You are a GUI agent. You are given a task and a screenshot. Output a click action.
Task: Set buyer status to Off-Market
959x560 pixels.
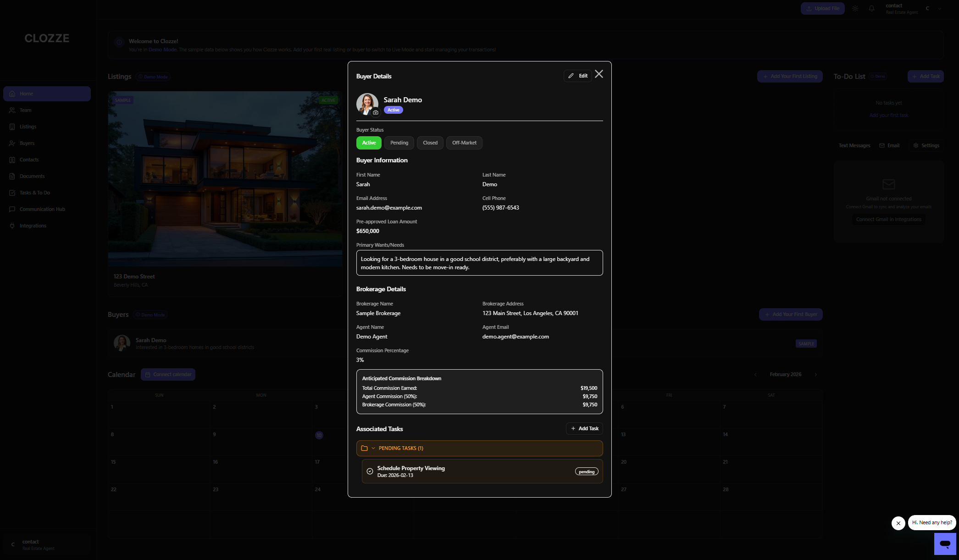click(x=464, y=143)
